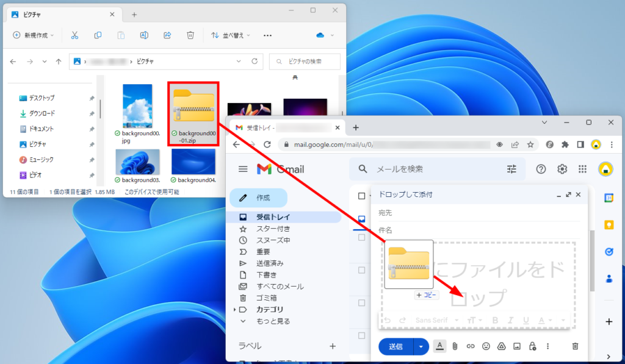Screen dimensions: 625x364
Task: Go up one folder level in Explorer
Action: (x=59, y=62)
